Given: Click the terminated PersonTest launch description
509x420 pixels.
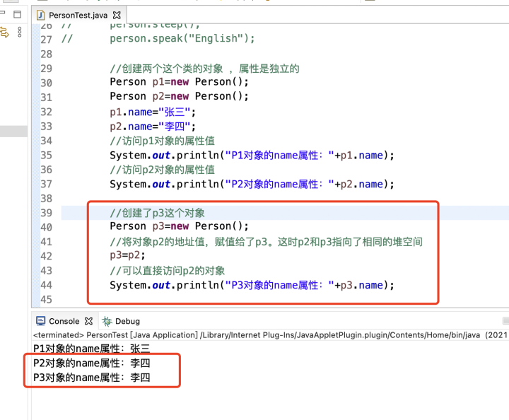Looking at the screenshot, I should 270,335.
